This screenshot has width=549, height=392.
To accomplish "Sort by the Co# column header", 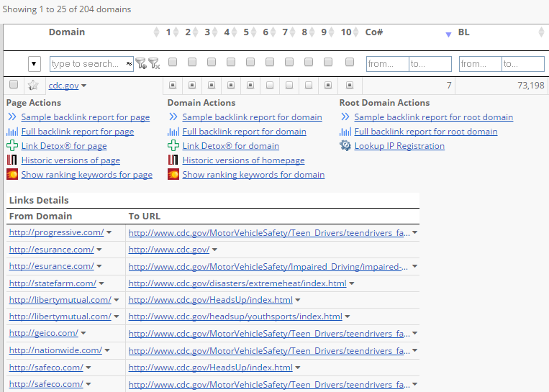I will point(374,32).
